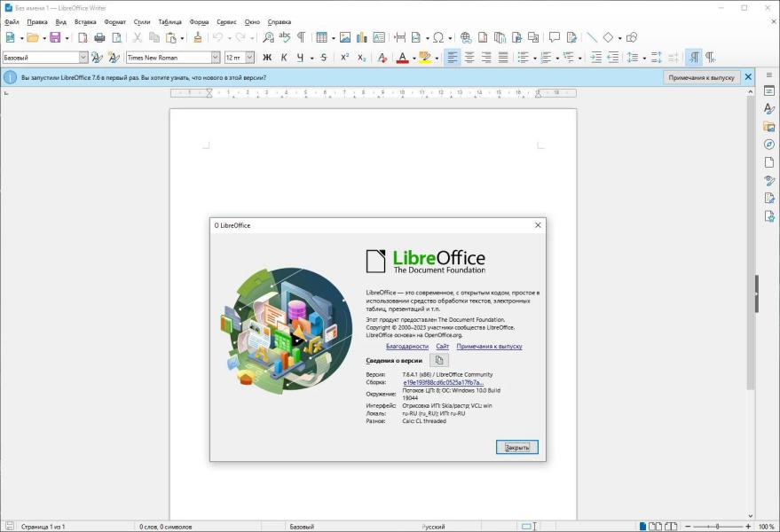
Task: Toggle print preview icon
Action: [x=116, y=37]
